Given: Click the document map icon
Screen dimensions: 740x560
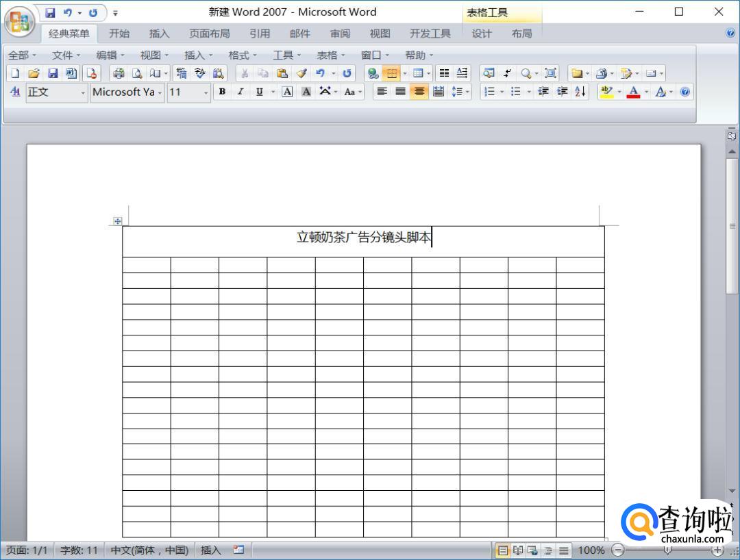Looking at the screenshot, I should (x=489, y=73).
